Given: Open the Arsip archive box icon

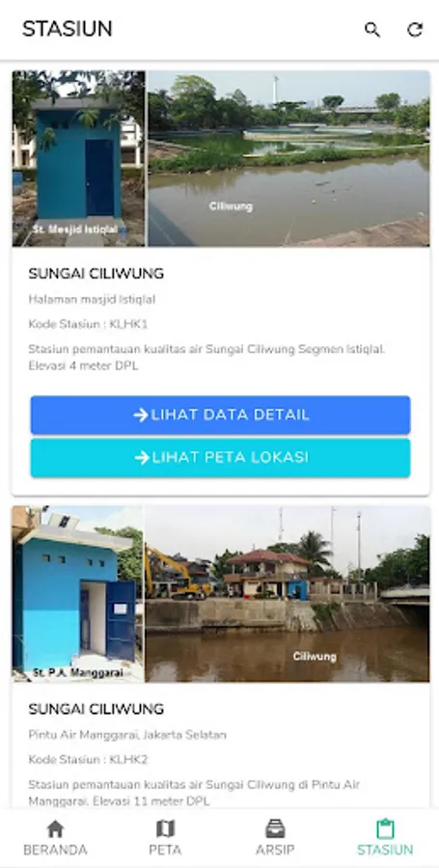Looking at the screenshot, I should click(x=275, y=828).
